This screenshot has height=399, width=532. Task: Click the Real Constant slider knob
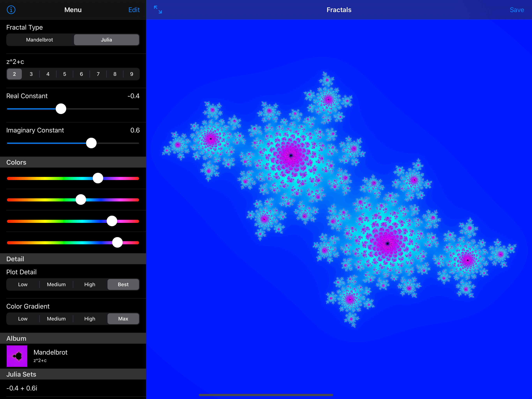tap(61, 109)
